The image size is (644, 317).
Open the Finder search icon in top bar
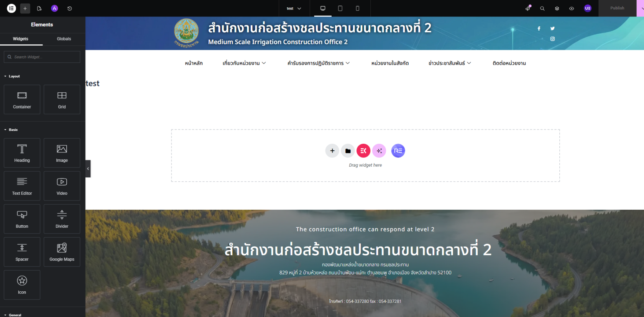click(x=542, y=8)
